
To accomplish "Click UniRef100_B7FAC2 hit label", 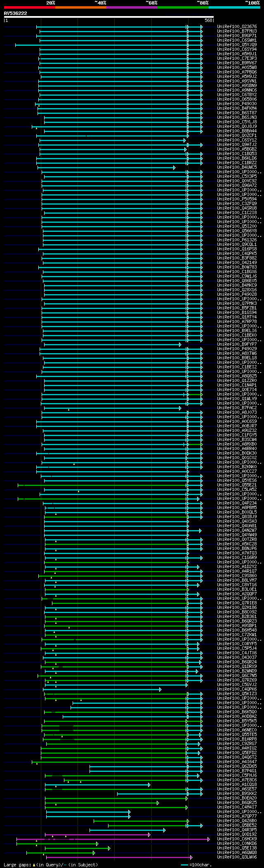I will (x=237, y=408).
